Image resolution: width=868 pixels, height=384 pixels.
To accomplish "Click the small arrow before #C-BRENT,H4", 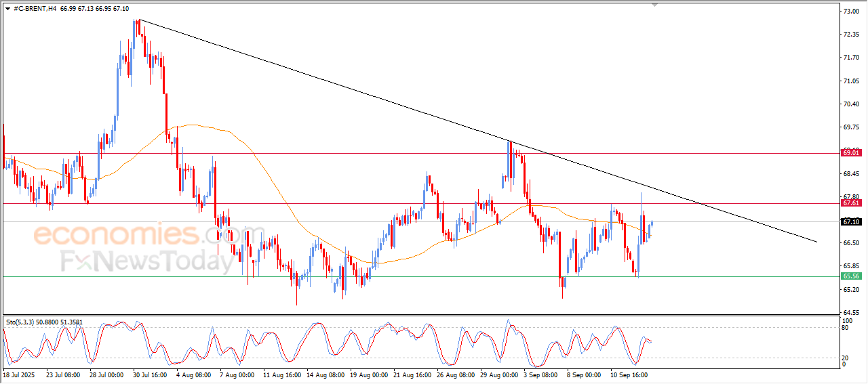I will pos(7,9).
